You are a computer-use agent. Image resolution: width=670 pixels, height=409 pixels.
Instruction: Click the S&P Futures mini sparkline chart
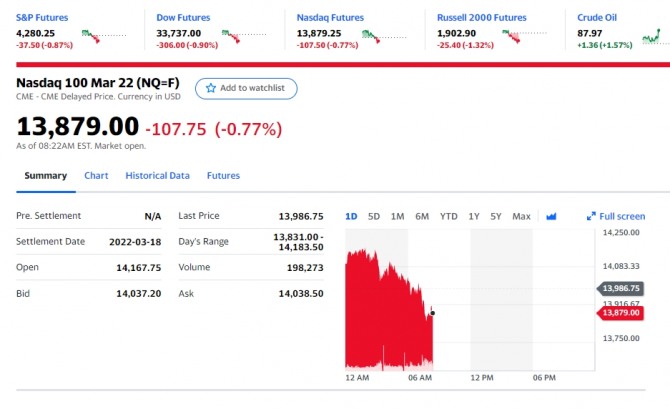pos(107,35)
